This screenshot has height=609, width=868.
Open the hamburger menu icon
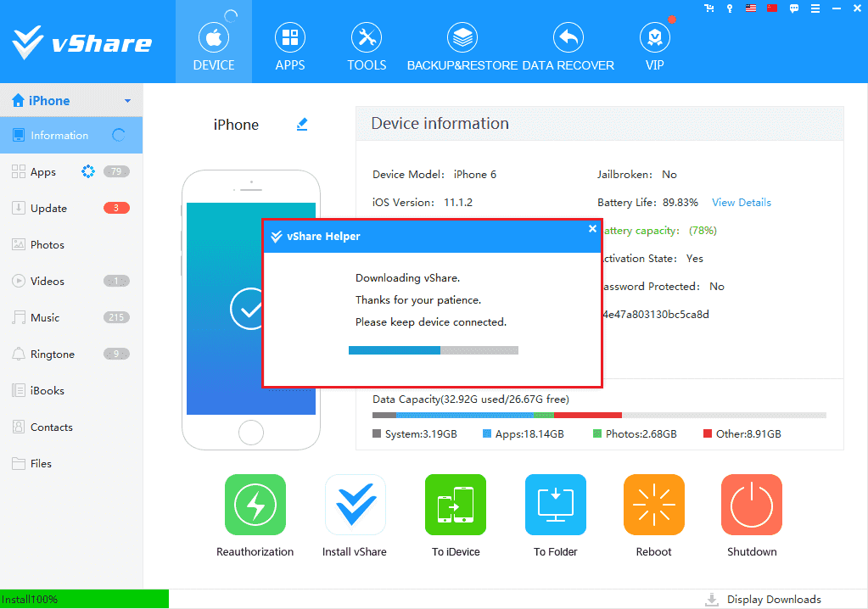[x=815, y=8]
